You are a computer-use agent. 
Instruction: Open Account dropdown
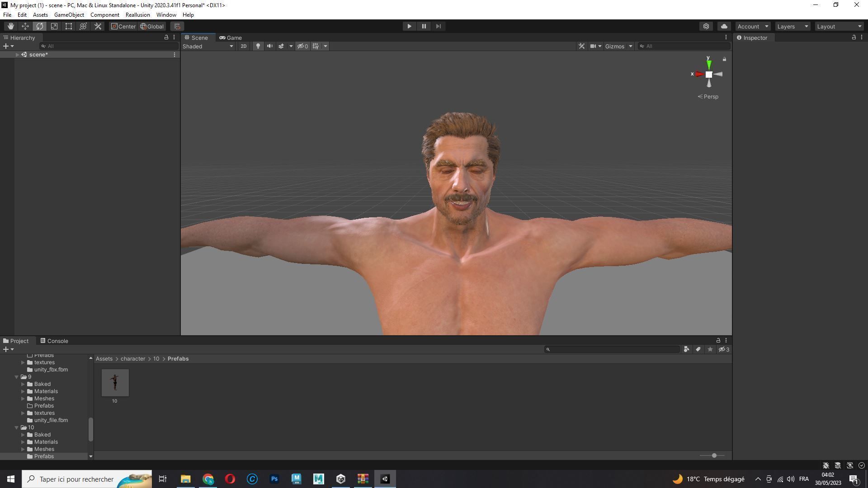tap(753, 26)
